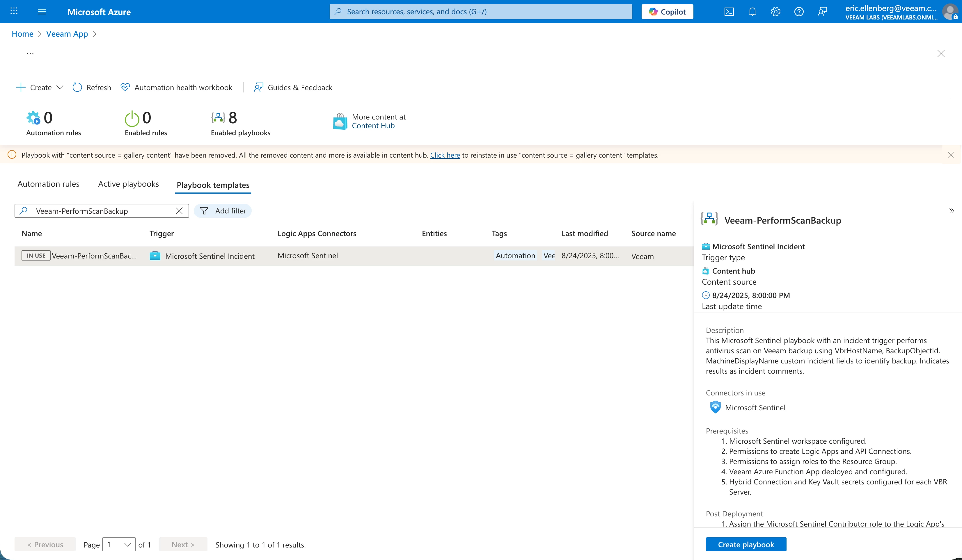Click the Refresh toolbar button
This screenshot has height=560, width=962.
click(92, 87)
